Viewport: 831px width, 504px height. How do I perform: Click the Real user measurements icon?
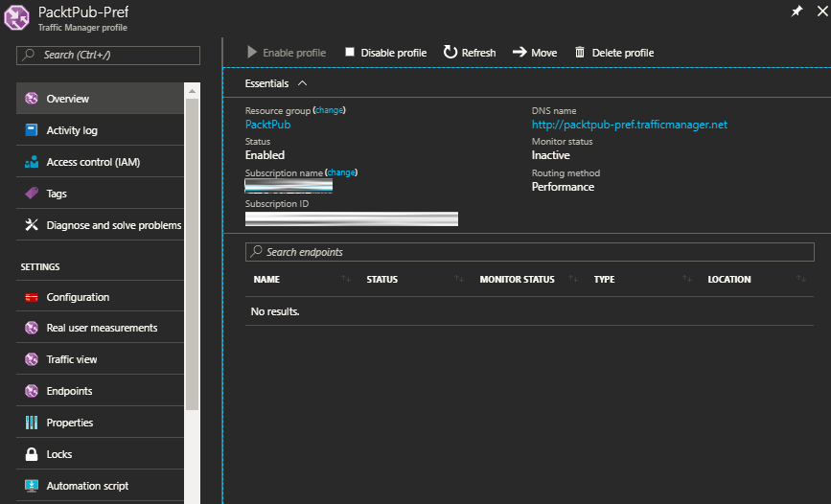32,328
